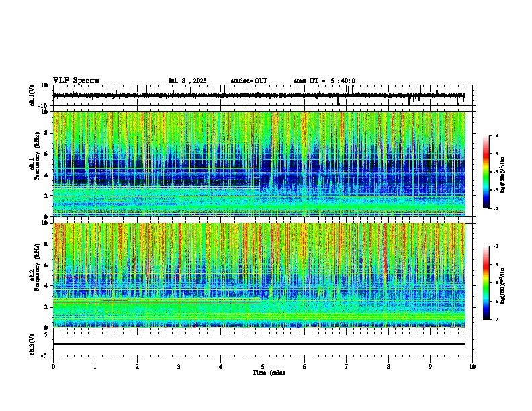Image resolution: width=532 pixels, height=411 pixels.
Task: Click time axis tick label "4"
Action: click(221, 367)
